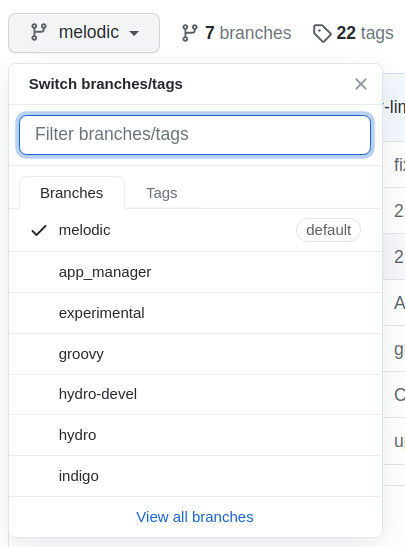This screenshot has width=405, height=547.
Task: Switch to the Tags tab
Action: 162,193
